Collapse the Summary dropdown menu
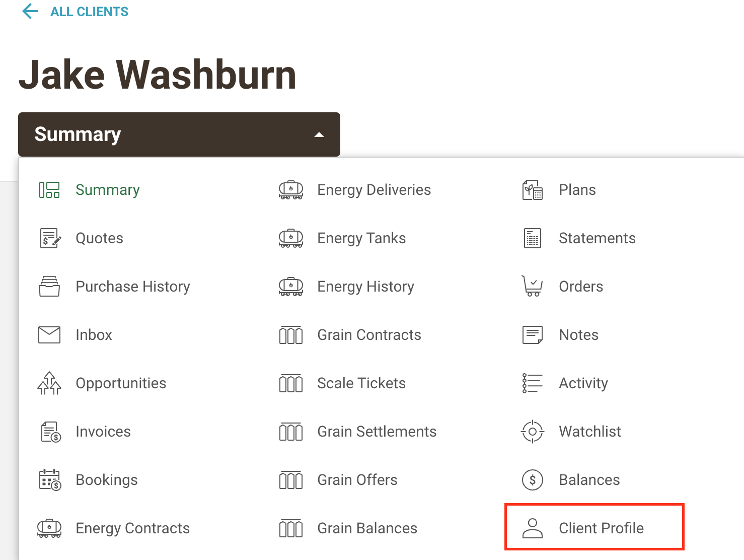 point(179,134)
